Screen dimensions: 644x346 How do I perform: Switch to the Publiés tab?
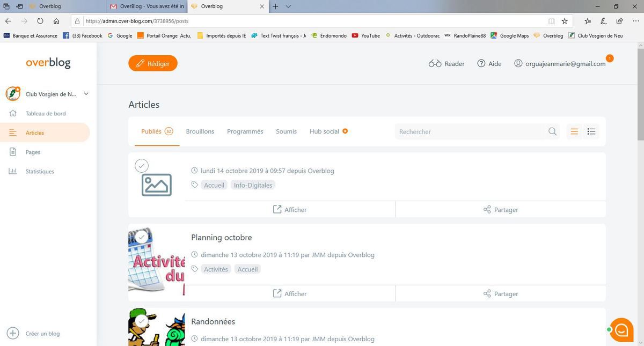click(157, 131)
